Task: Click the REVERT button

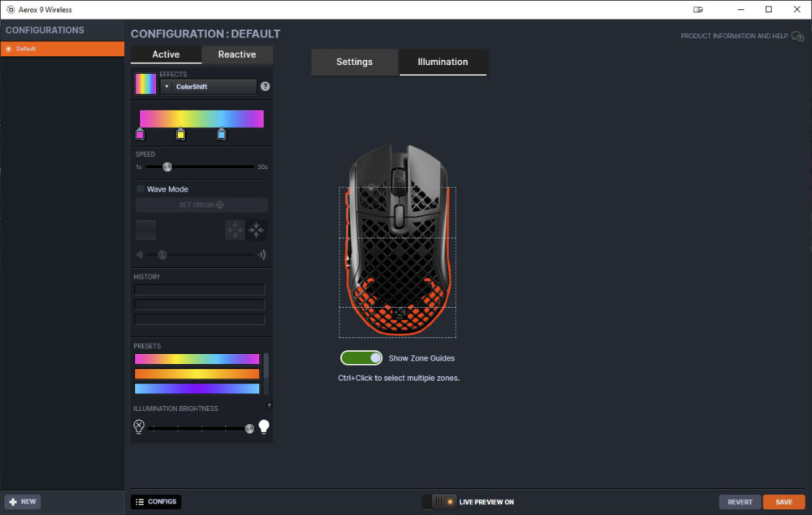Action: (740, 502)
